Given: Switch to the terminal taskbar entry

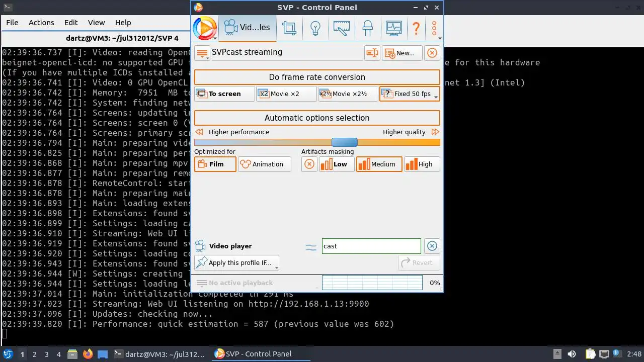Looking at the screenshot, I should (160, 354).
